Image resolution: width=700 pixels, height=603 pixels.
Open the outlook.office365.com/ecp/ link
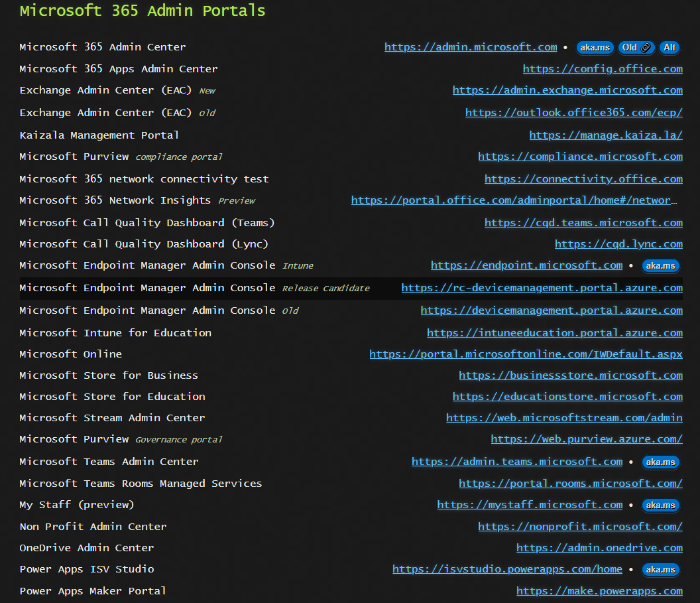(x=573, y=113)
